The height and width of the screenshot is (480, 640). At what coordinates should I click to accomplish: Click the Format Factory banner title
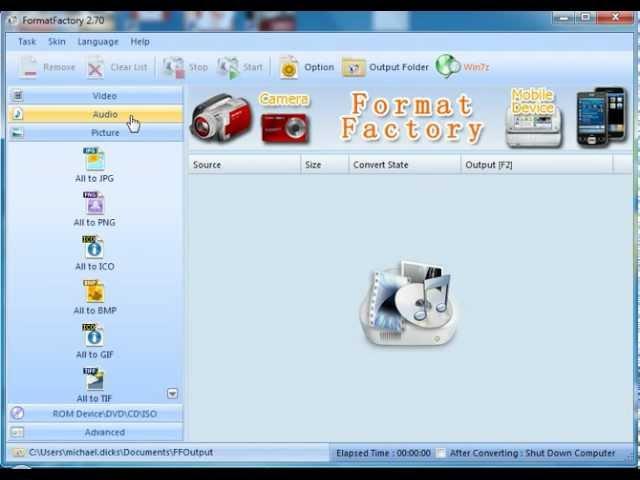(411, 118)
